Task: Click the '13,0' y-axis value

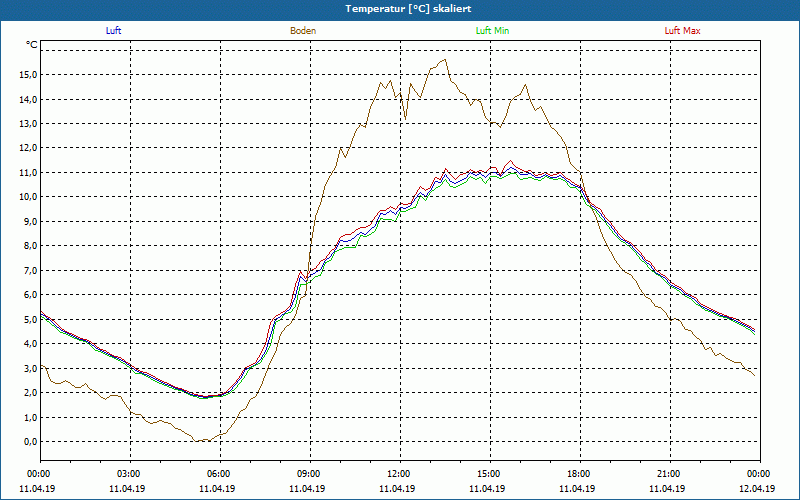Action: pyautogui.click(x=28, y=124)
